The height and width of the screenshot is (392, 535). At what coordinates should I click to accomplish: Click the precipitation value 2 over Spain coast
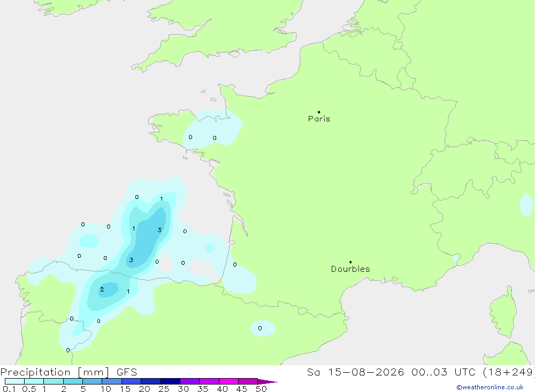click(x=102, y=289)
